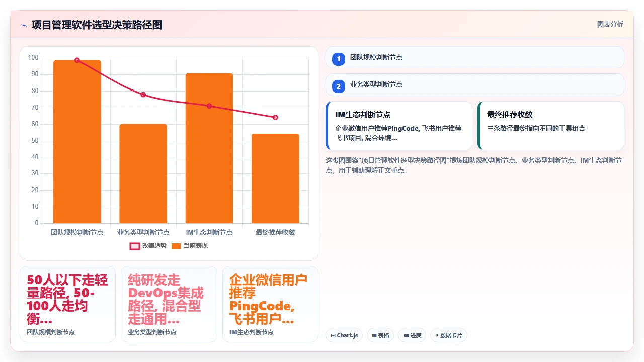Click the trend line point above 团队规模判断节点
Viewport: 644px width, 362px height.
pos(77,60)
